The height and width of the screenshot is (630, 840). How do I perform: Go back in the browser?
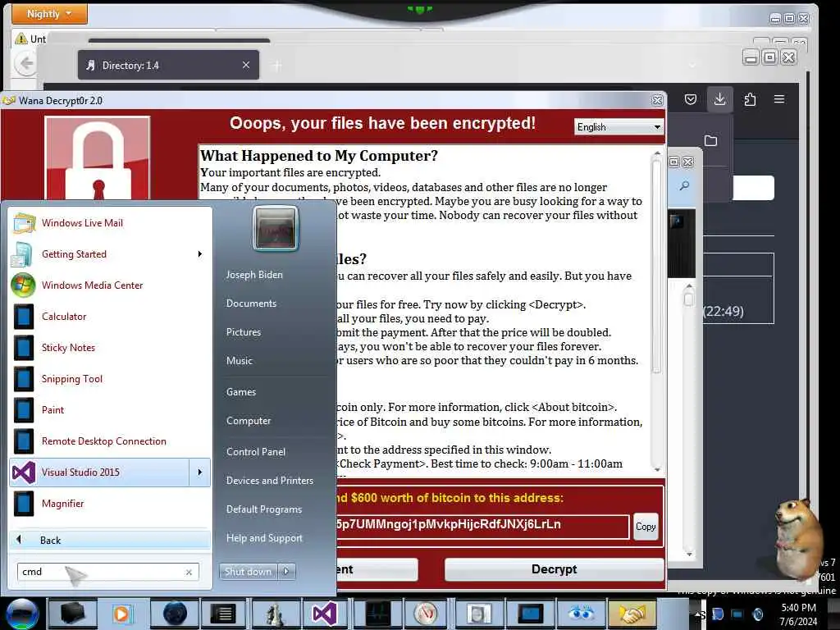(25, 64)
